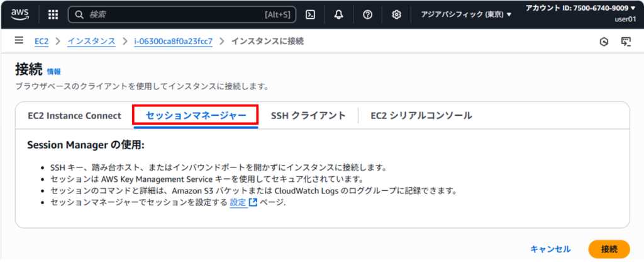Open the EC2 シリアルコンソール tab
This screenshot has height=262, width=644.
click(x=421, y=116)
